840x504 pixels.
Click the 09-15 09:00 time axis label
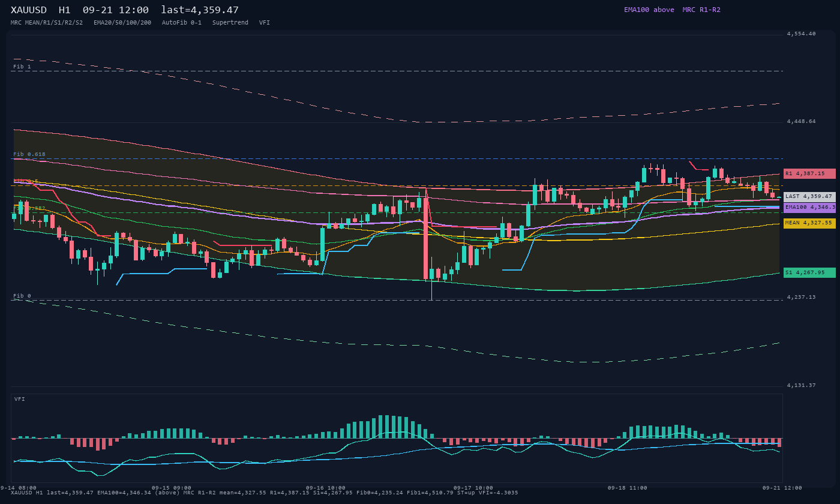172,488
